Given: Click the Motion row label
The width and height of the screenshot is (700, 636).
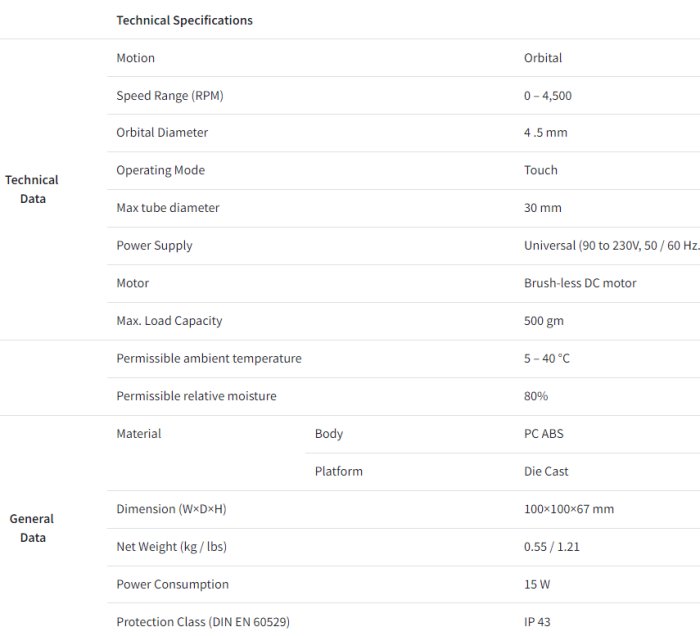Looking at the screenshot, I should (135, 58).
